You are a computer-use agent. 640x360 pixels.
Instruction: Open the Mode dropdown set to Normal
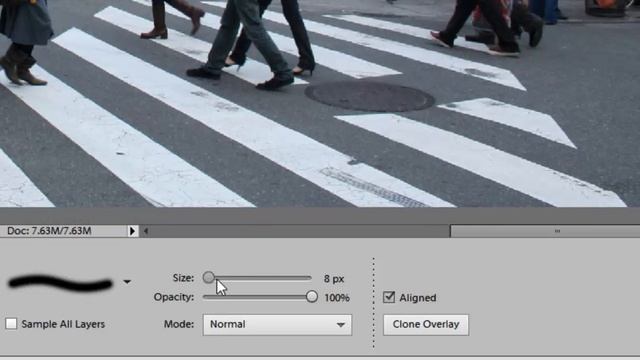(x=277, y=324)
